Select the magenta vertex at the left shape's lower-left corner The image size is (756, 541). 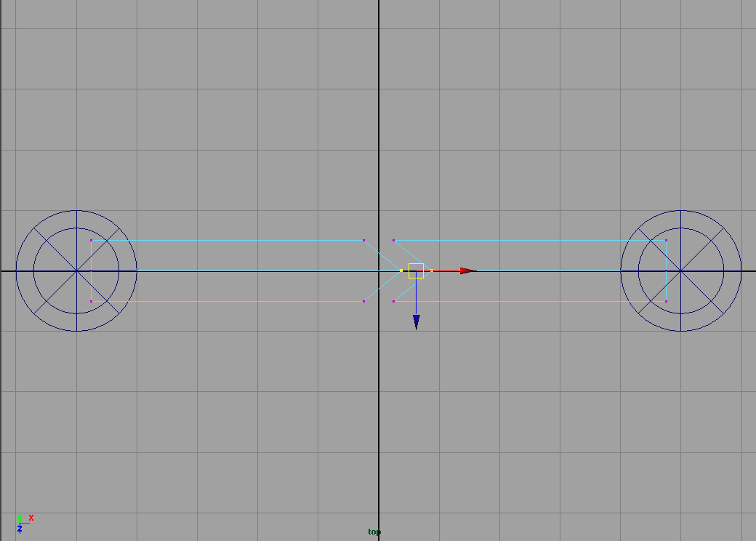click(91, 301)
